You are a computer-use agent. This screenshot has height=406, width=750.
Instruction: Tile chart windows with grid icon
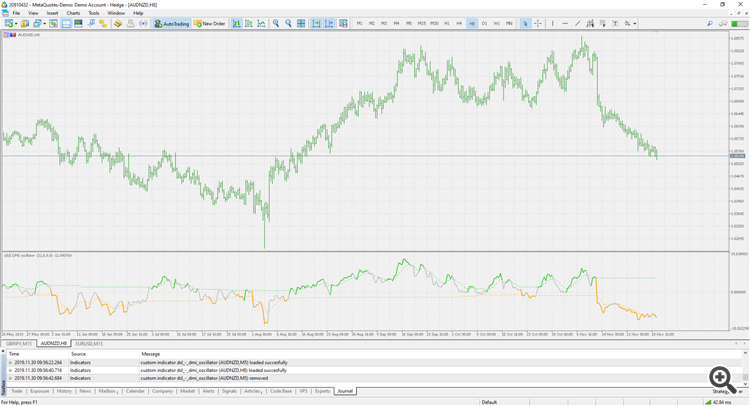coord(301,23)
